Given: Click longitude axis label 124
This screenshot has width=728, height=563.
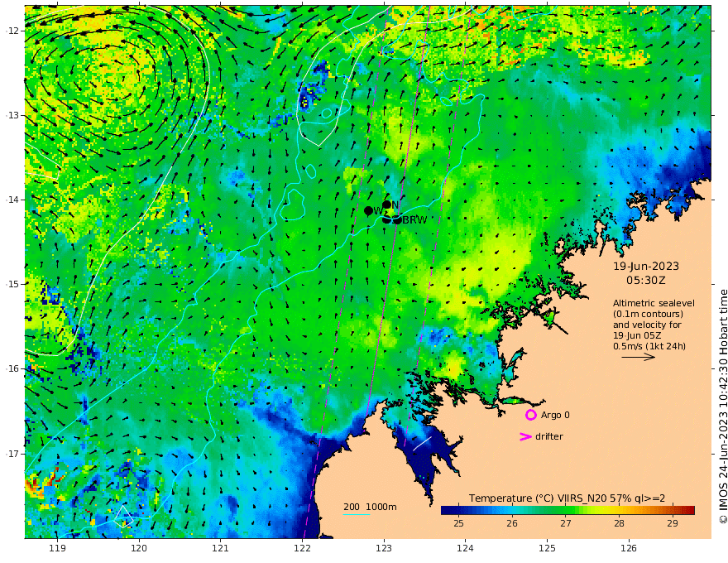Looking at the screenshot, I should 465,548.
